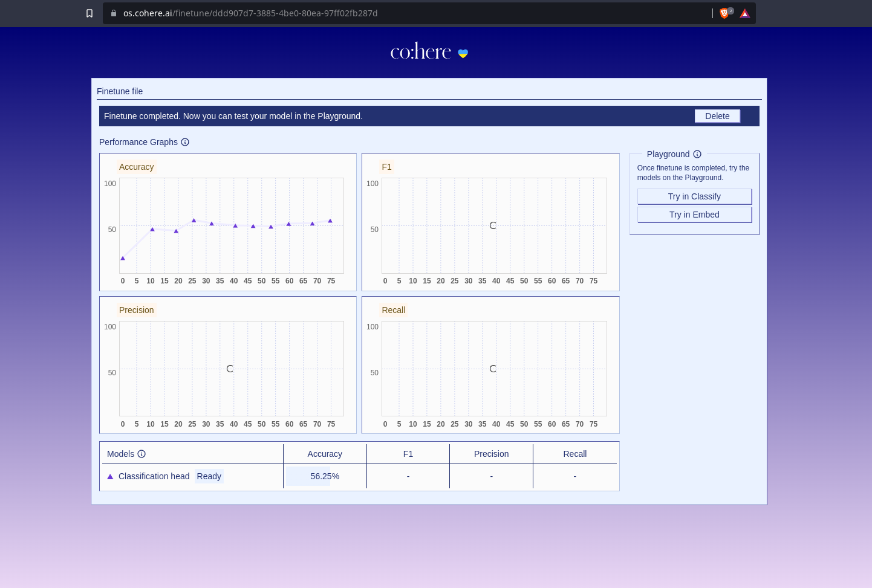
Task: Click the blue-yellow heart icon next to logo
Action: point(463,53)
